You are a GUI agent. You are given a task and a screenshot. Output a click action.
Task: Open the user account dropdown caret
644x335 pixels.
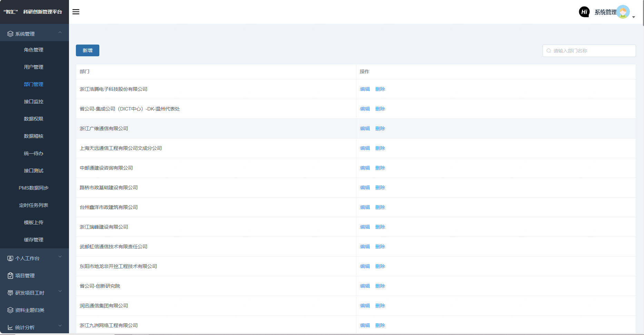pyautogui.click(x=634, y=17)
